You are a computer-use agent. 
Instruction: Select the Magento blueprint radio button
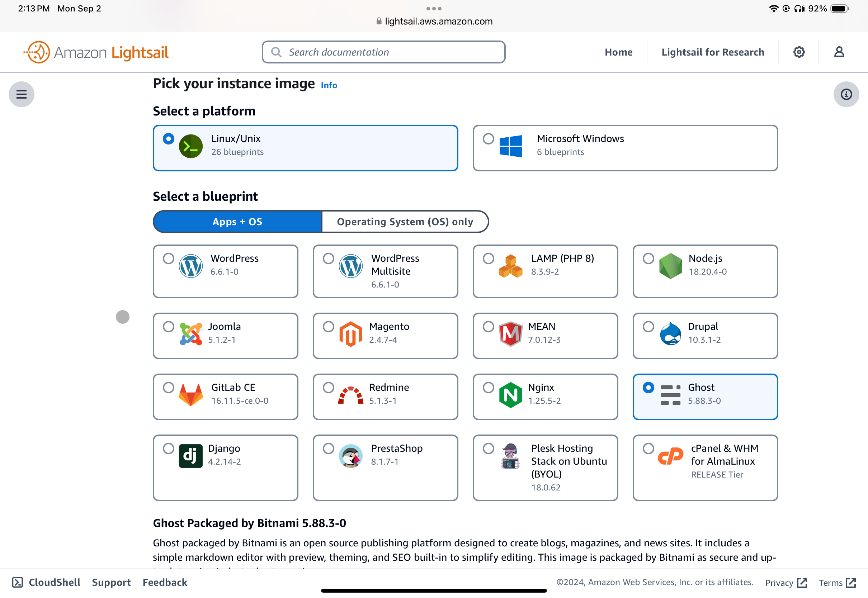[x=329, y=327]
